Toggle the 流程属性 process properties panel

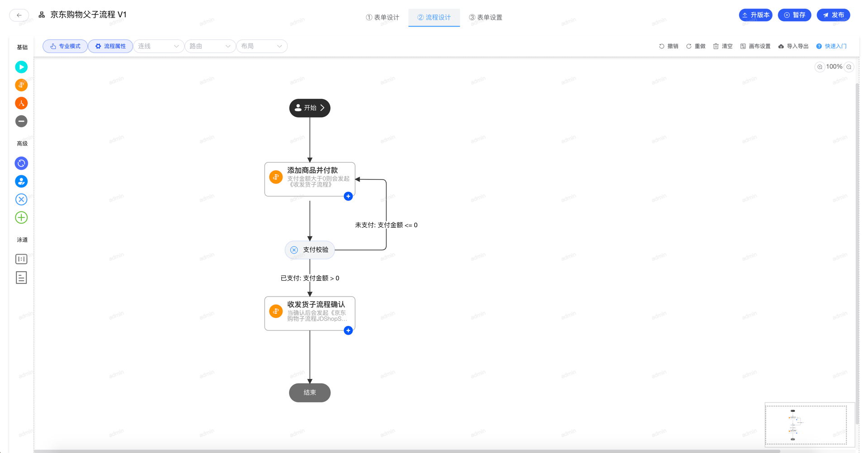[x=110, y=46]
